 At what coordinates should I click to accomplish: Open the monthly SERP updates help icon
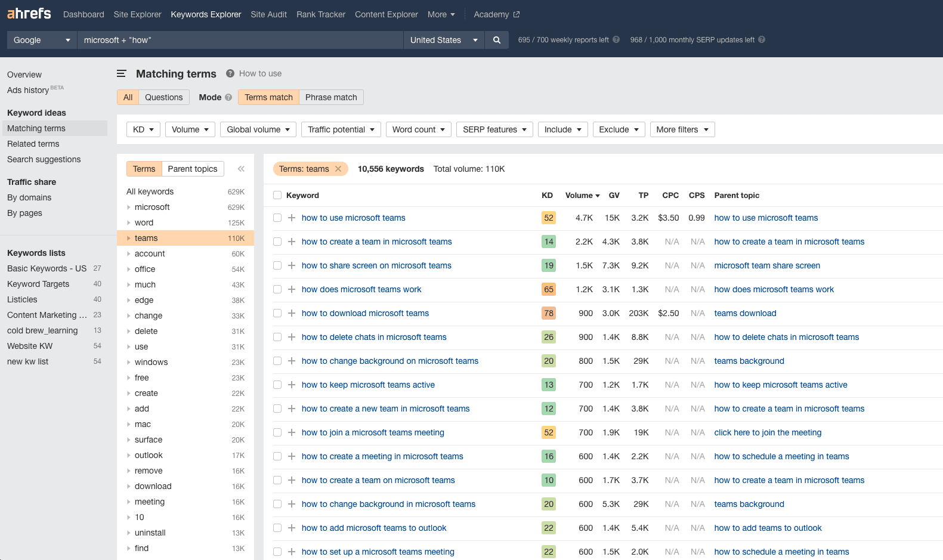(x=762, y=40)
